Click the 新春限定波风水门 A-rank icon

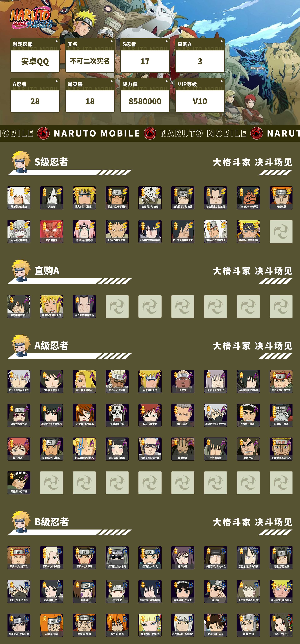(x=52, y=306)
